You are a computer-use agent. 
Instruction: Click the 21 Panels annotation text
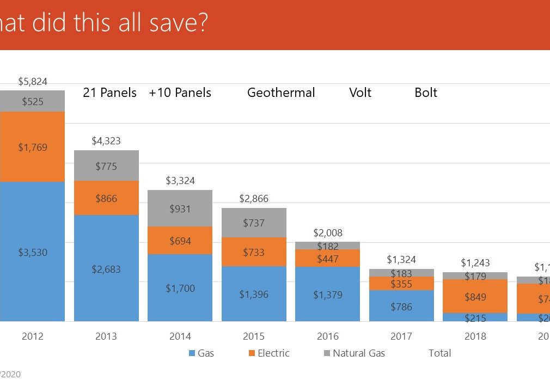pyautogui.click(x=109, y=93)
